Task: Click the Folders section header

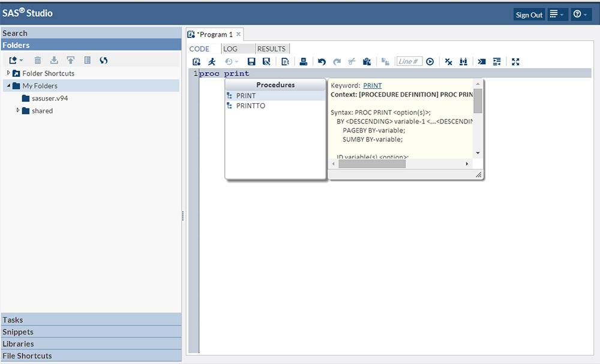Action: pos(91,45)
